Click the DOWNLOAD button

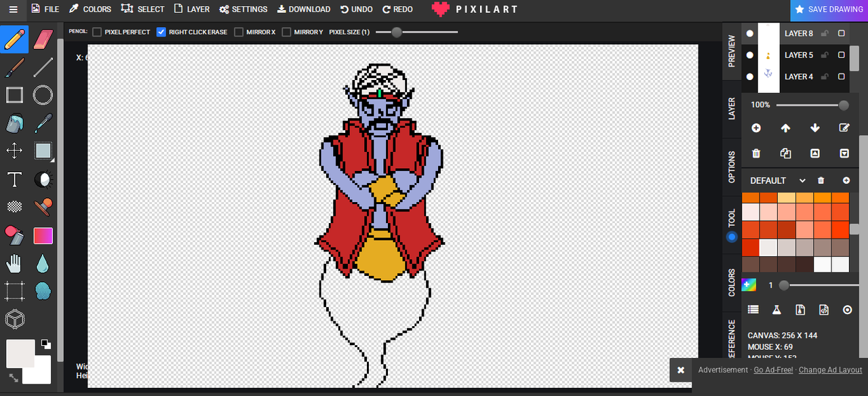[304, 9]
